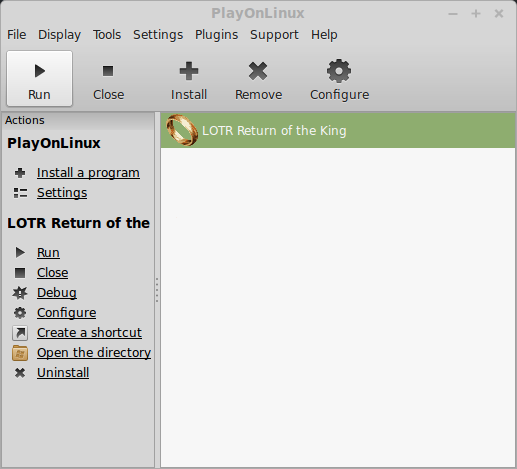Open the Plugins menu

tap(216, 35)
